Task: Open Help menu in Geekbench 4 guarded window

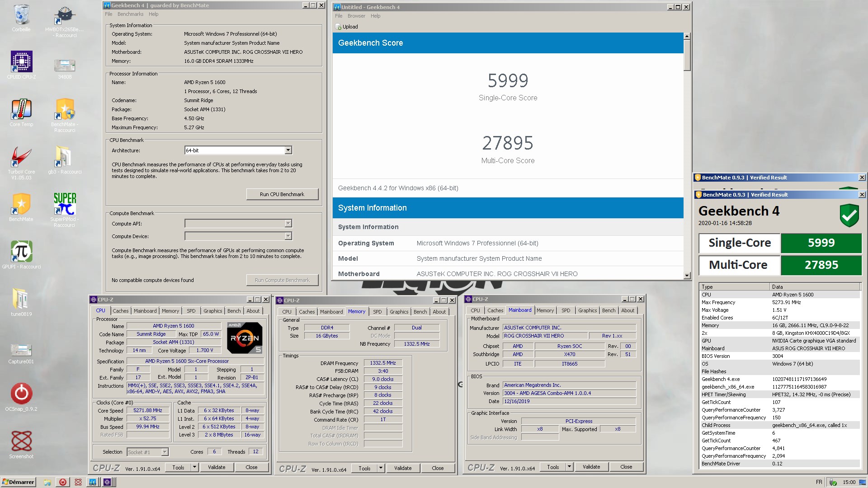Action: (154, 14)
